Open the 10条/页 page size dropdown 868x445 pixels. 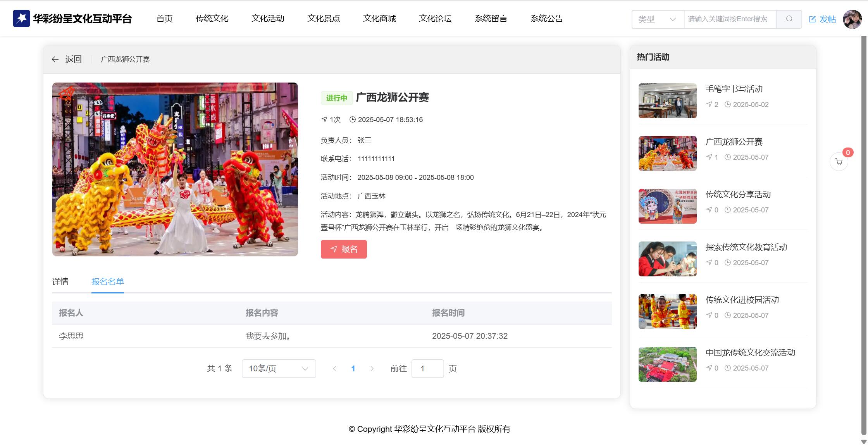[x=279, y=369]
